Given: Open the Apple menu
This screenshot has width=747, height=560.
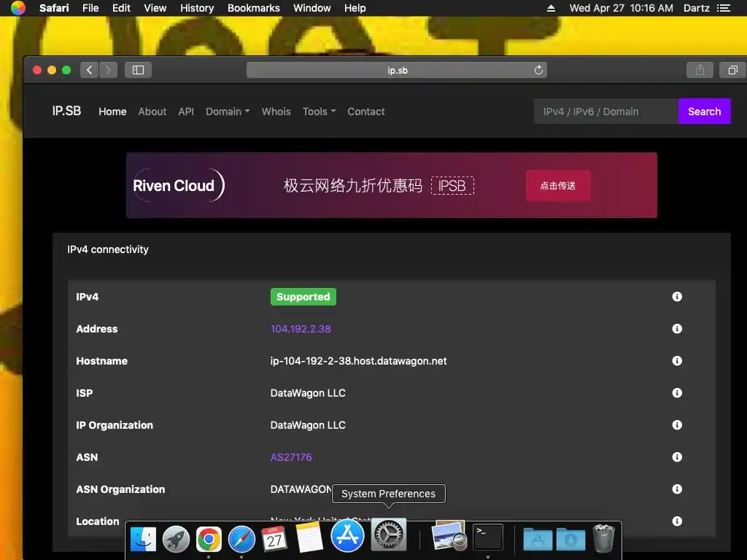Looking at the screenshot, I should (18, 8).
